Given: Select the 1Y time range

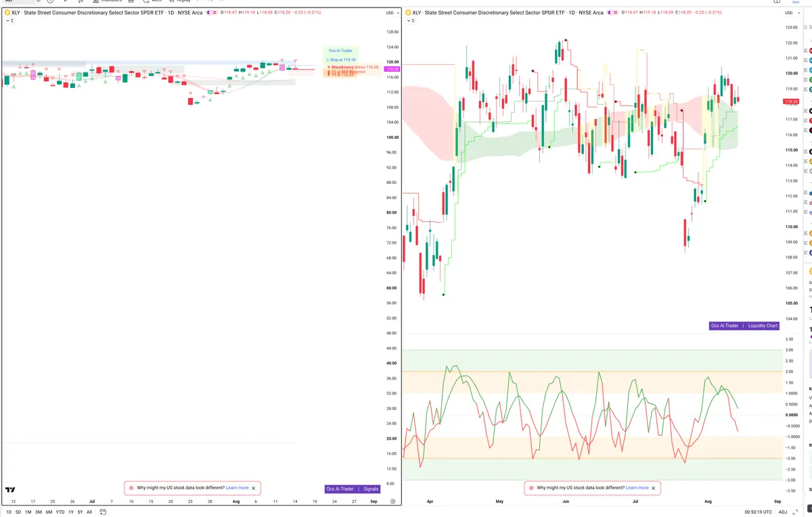Looking at the screenshot, I should click(70, 512).
